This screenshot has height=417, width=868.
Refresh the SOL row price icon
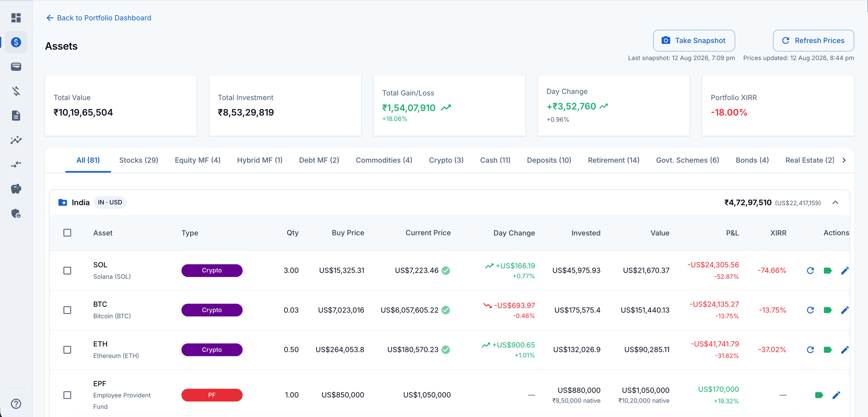[810, 271]
